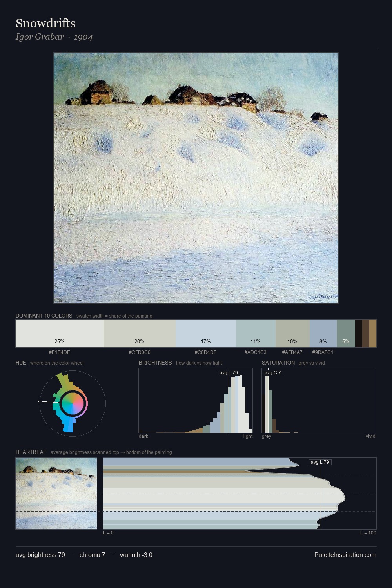The height and width of the screenshot is (588, 392).
Task: Select the tan narrow swatch
Action: click(373, 334)
